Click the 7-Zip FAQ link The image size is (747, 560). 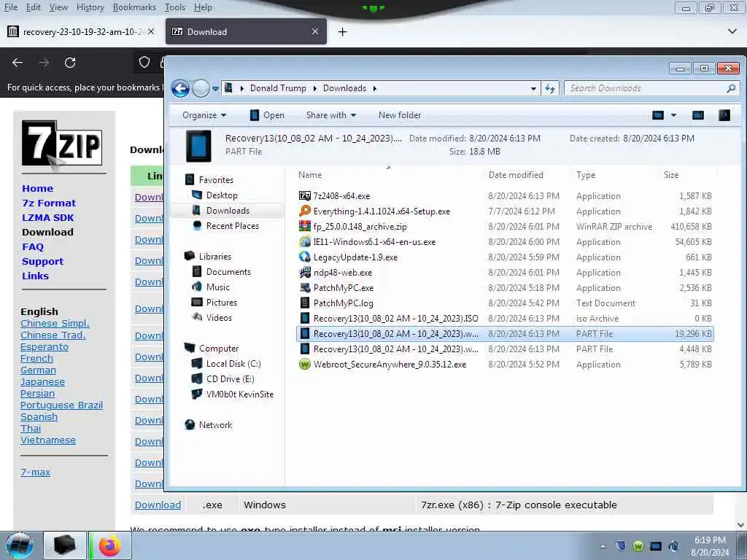pyautogui.click(x=33, y=246)
